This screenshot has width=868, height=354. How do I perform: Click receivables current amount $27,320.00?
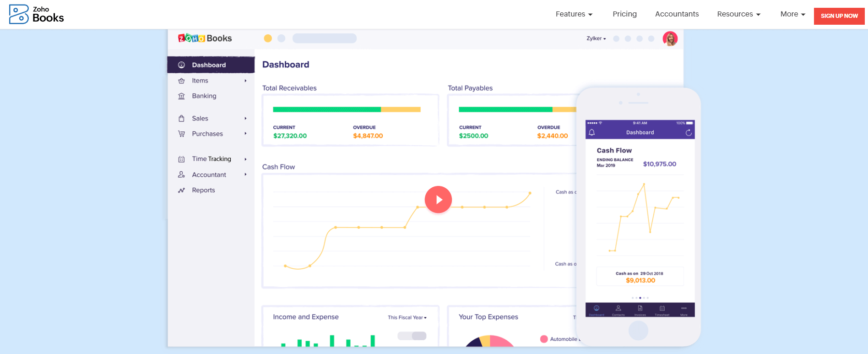pyautogui.click(x=290, y=136)
